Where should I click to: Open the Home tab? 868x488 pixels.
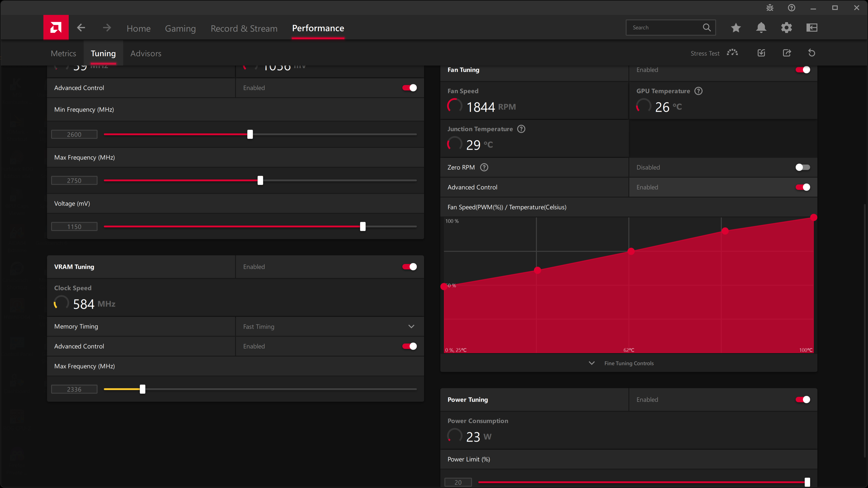139,28
